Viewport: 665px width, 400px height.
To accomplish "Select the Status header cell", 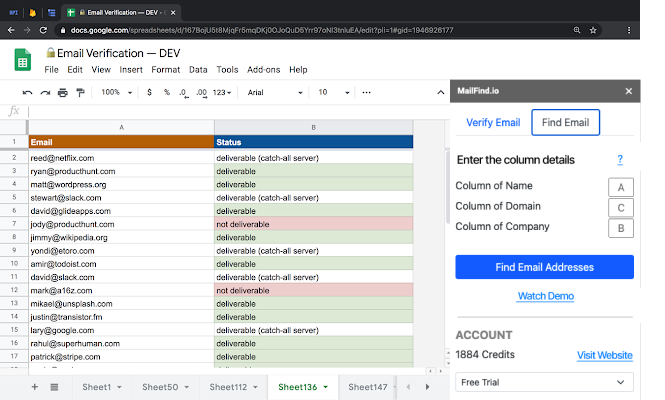I will tap(313, 142).
